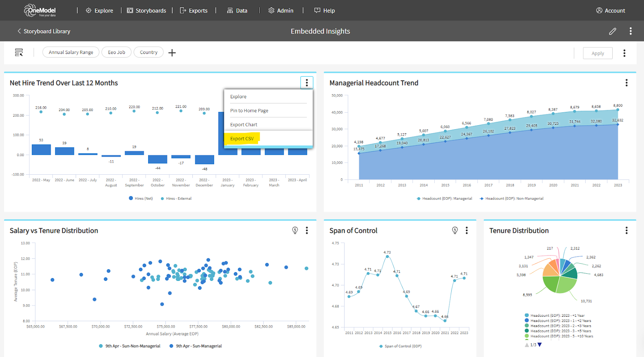Click insights lightbulb on Span of Control
Image resolution: width=644 pixels, height=357 pixels.
(455, 230)
